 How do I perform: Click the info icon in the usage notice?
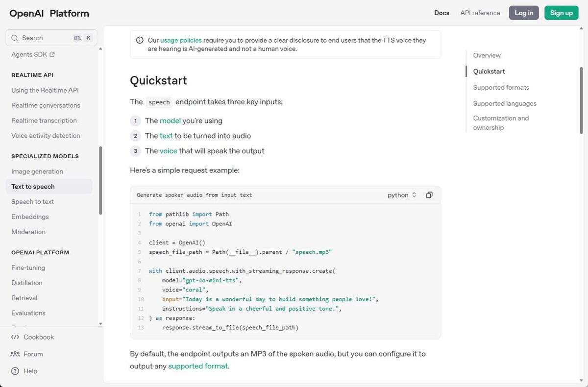coord(140,40)
